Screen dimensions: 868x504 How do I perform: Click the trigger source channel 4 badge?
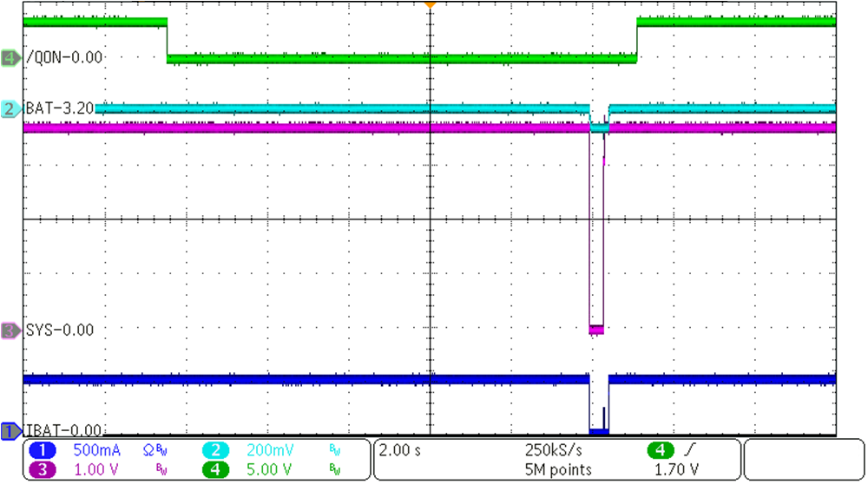point(661,451)
